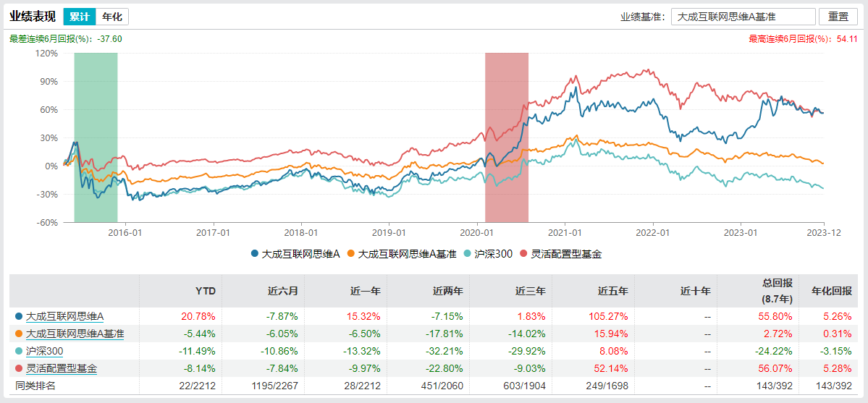Viewport: 868px width, 403px height.
Task: Open 大成互联网思维A link in table
Action: point(64,316)
